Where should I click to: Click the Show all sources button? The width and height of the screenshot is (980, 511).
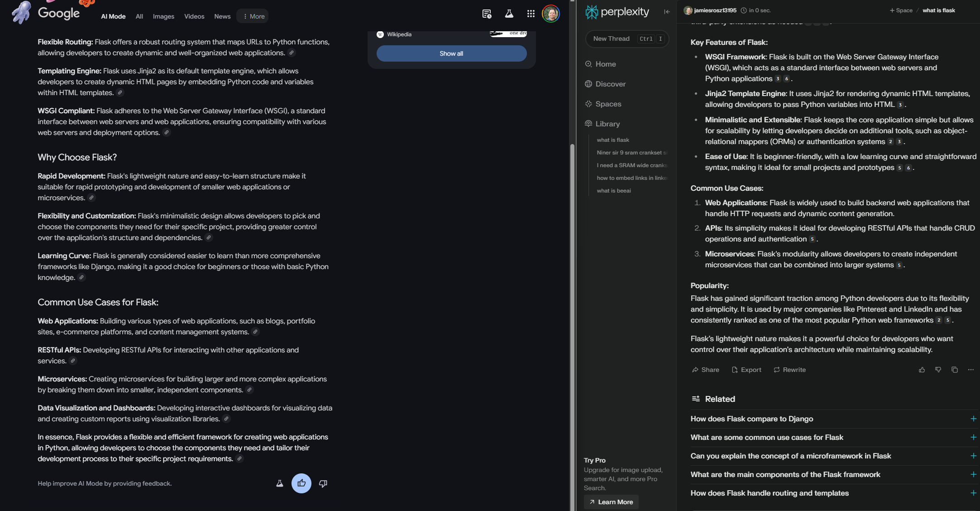click(451, 53)
